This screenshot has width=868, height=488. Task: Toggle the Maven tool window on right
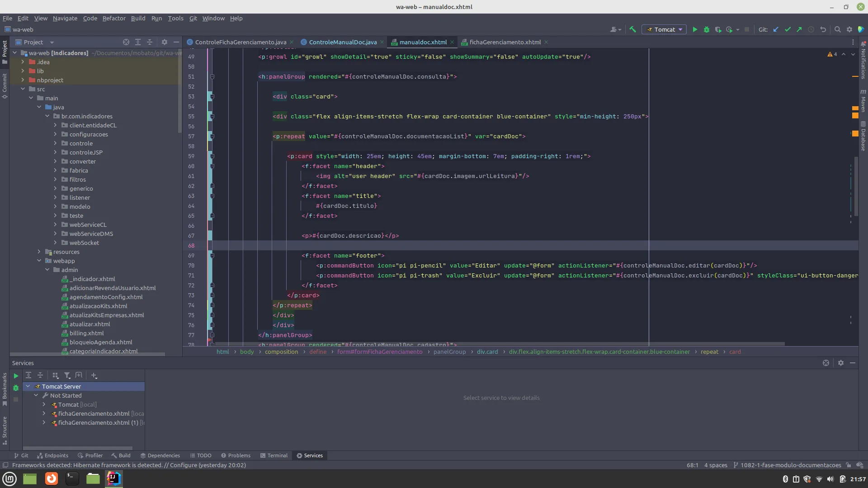863,102
